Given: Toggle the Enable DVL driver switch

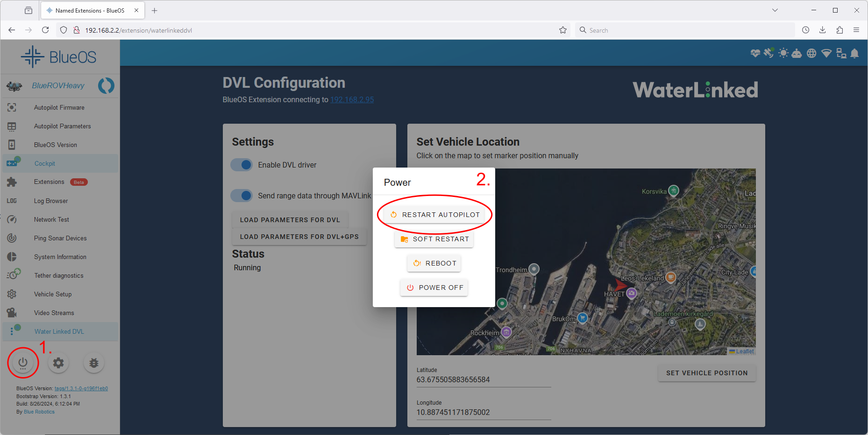Looking at the screenshot, I should tap(242, 165).
